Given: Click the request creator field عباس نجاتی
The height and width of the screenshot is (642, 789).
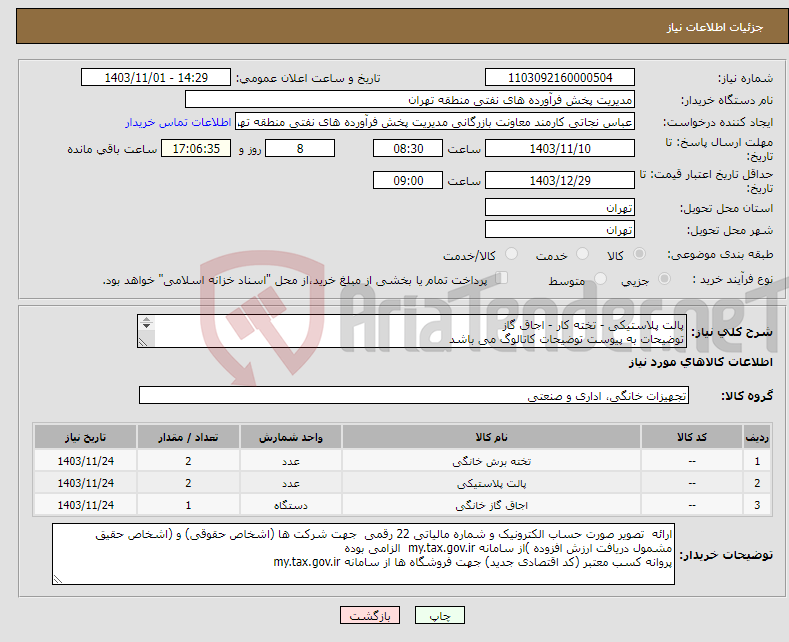Looking at the screenshot, I should coord(435,122).
